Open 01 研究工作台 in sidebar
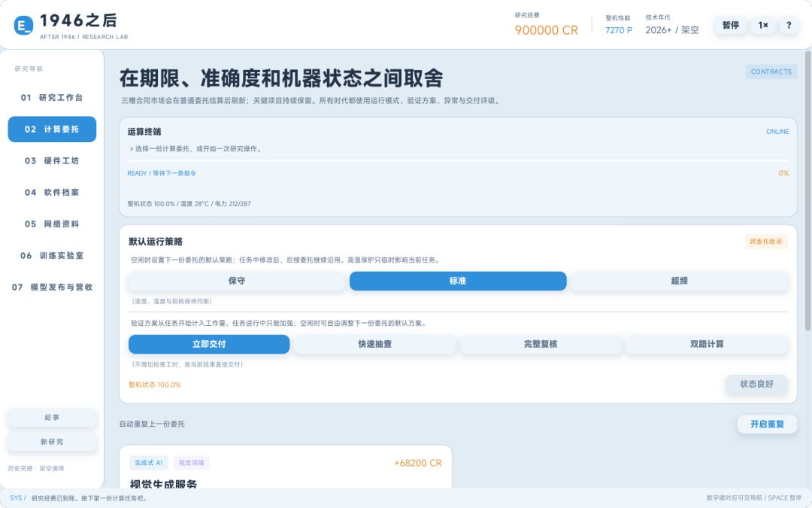 point(52,97)
